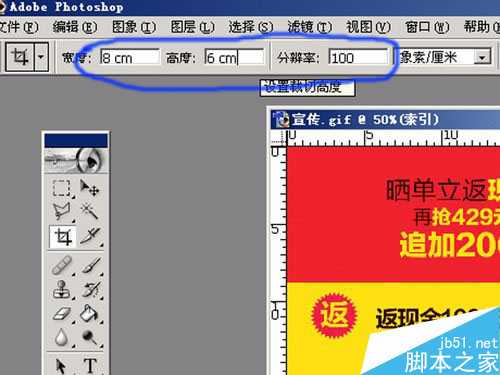
Task: Select the Type tool
Action: 89,366
